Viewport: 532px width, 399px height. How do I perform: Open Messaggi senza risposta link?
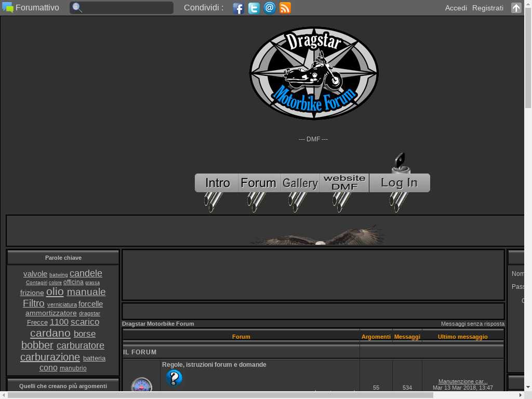[x=473, y=324]
